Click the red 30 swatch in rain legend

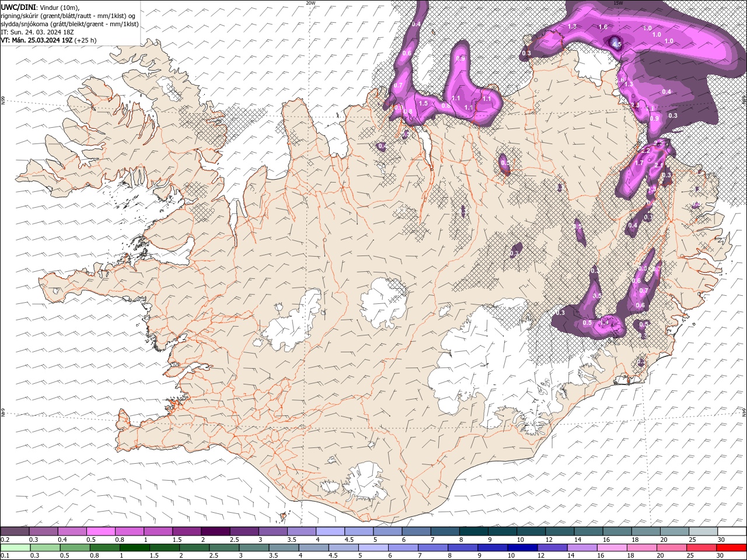[x=732, y=547]
